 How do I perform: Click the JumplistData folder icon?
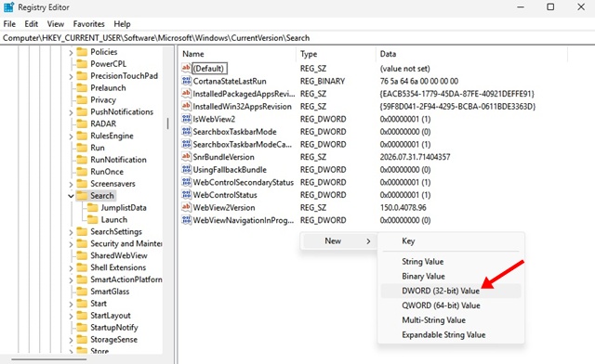click(x=93, y=208)
